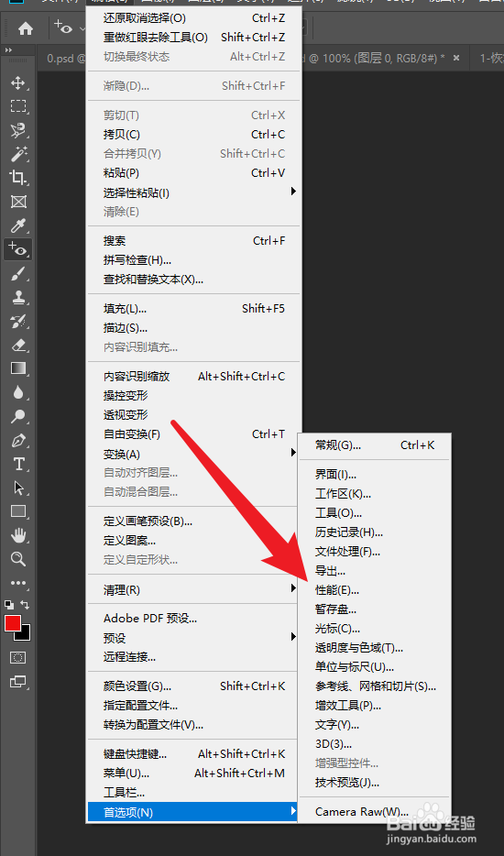This screenshot has width=504, height=856.
Task: Select the Type tool
Action: pyautogui.click(x=18, y=464)
